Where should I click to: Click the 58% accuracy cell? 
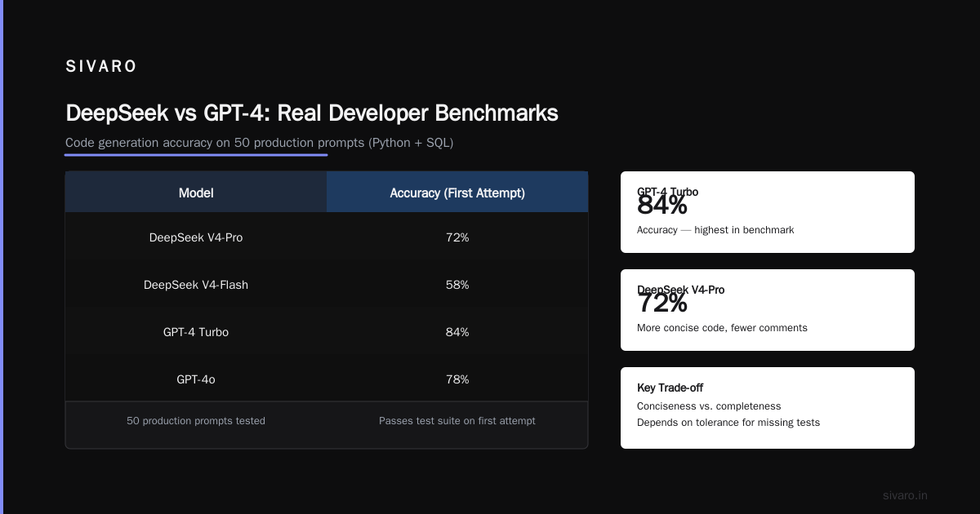pos(457,285)
